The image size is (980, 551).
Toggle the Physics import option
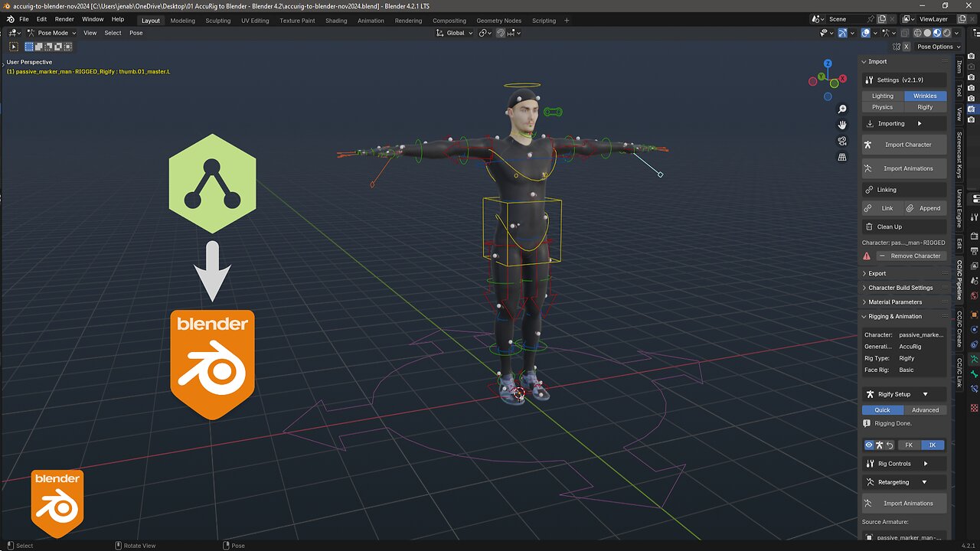click(x=882, y=107)
